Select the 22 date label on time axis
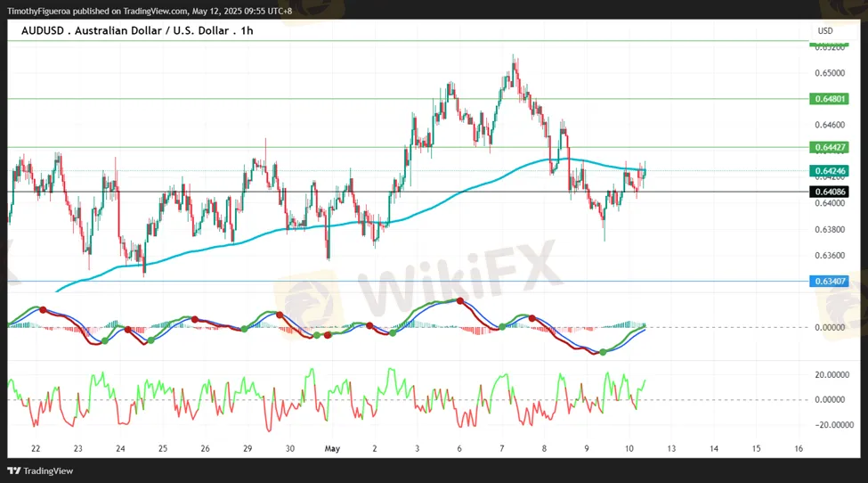Screen dimensions: 868x483 (36, 448)
